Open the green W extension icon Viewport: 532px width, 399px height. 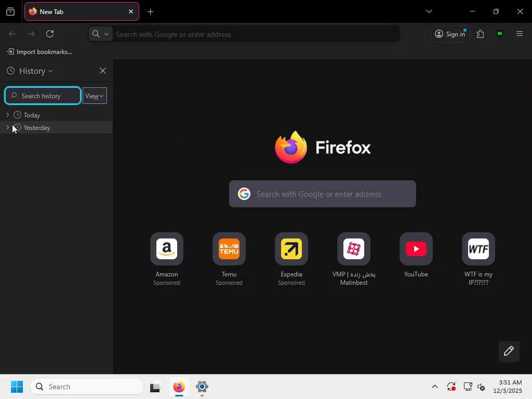(500, 34)
